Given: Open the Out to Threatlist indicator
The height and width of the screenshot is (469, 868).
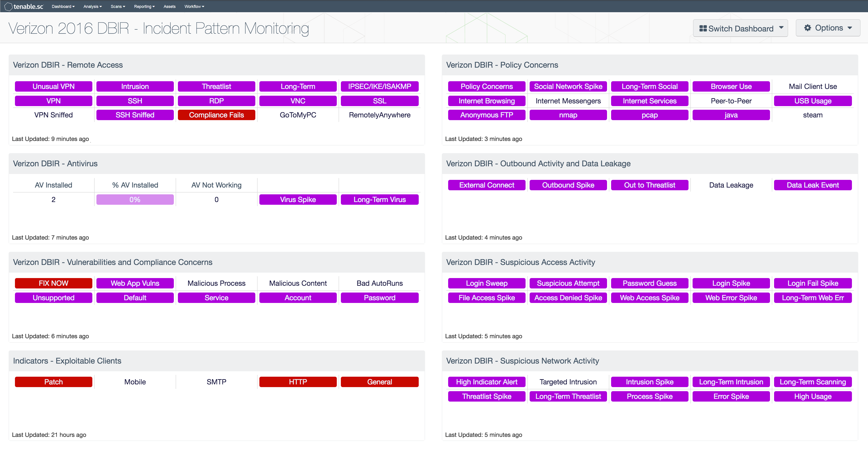Looking at the screenshot, I should (650, 185).
